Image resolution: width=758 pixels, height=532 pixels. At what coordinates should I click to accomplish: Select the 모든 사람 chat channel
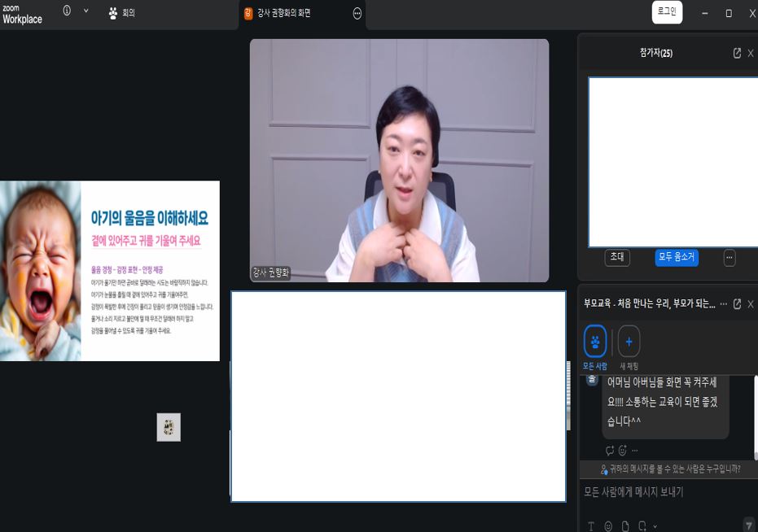[595, 342]
